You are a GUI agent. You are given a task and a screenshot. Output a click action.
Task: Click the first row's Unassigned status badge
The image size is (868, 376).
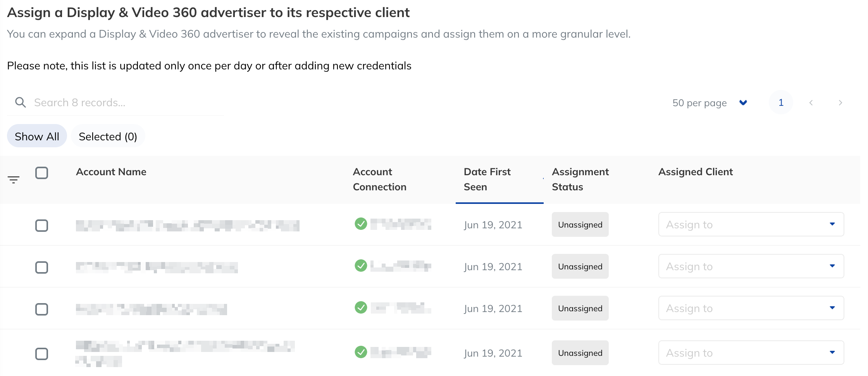coord(580,224)
